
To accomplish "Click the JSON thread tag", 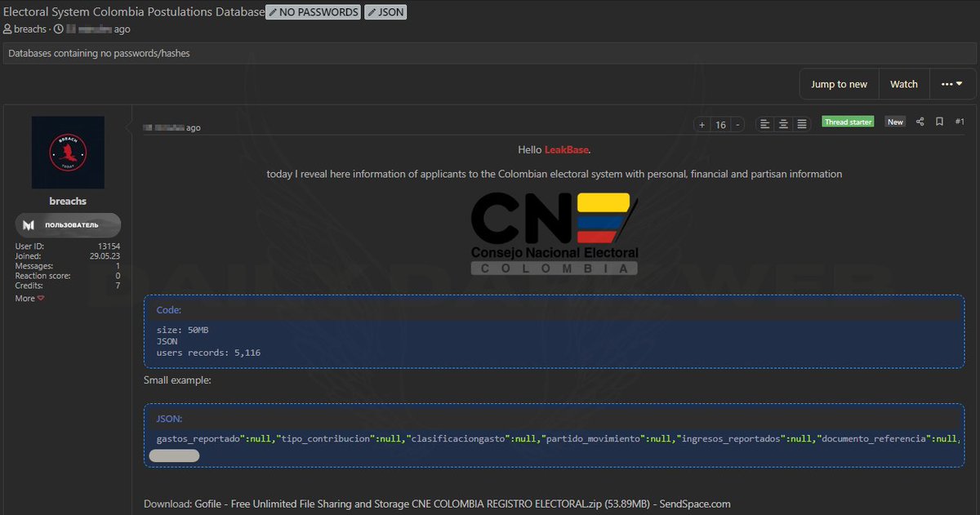I will [385, 12].
